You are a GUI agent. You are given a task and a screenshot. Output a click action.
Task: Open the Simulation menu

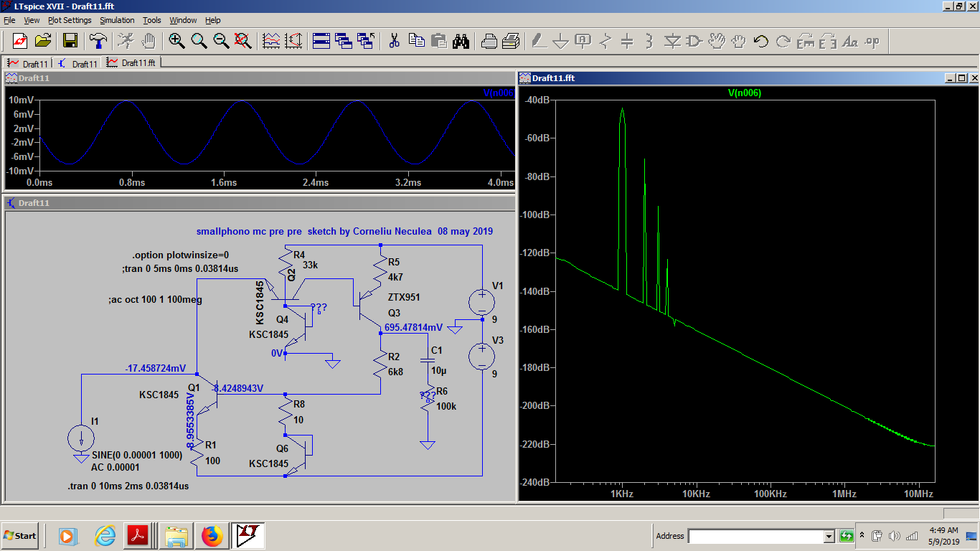click(117, 20)
